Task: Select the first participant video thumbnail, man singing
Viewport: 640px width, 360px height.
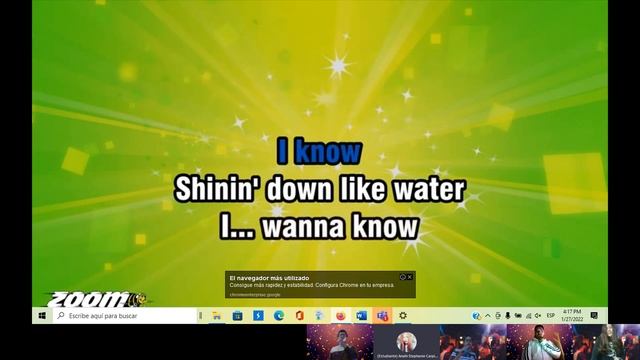Action: 340,342
